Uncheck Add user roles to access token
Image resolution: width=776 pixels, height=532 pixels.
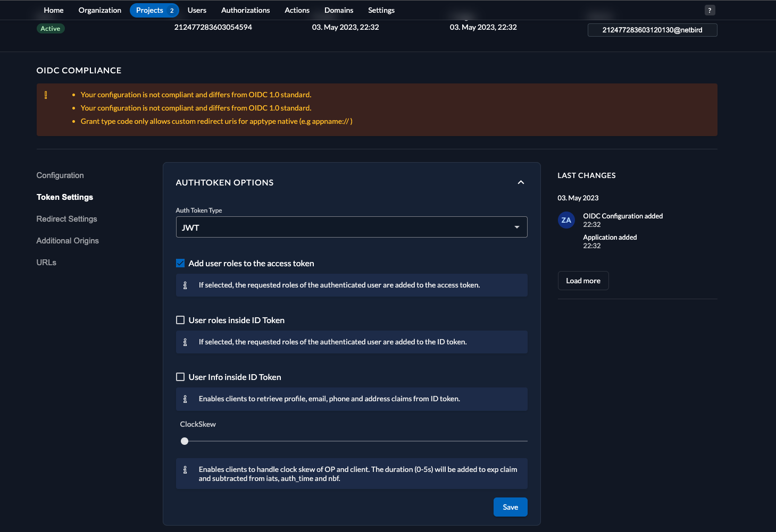pos(180,263)
